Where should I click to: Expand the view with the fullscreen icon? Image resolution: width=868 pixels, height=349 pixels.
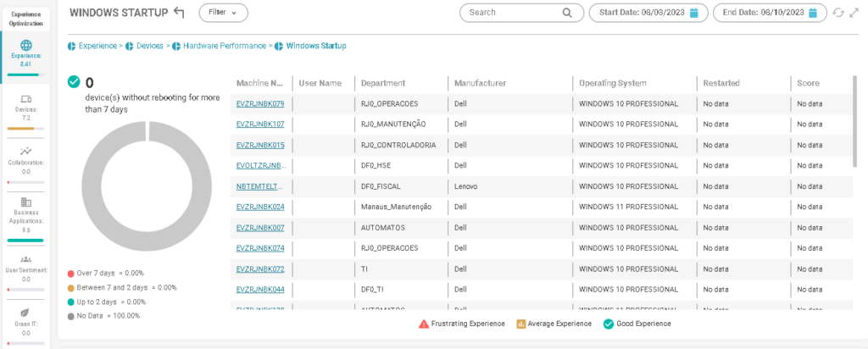853,13
